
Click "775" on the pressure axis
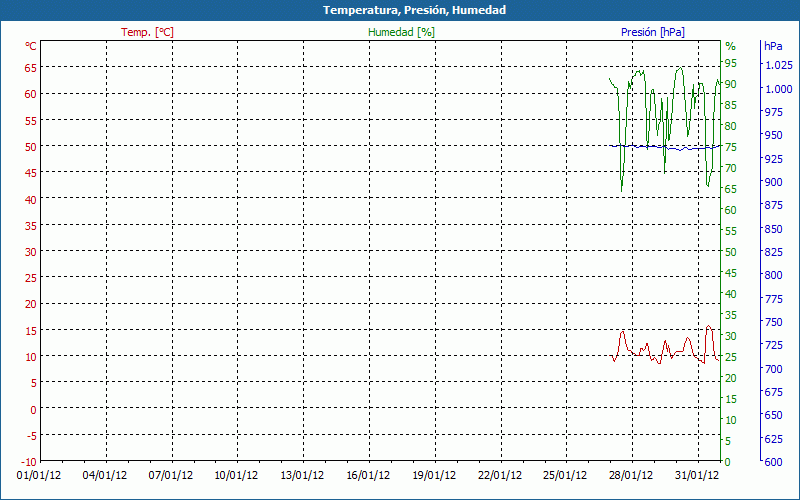click(x=773, y=298)
